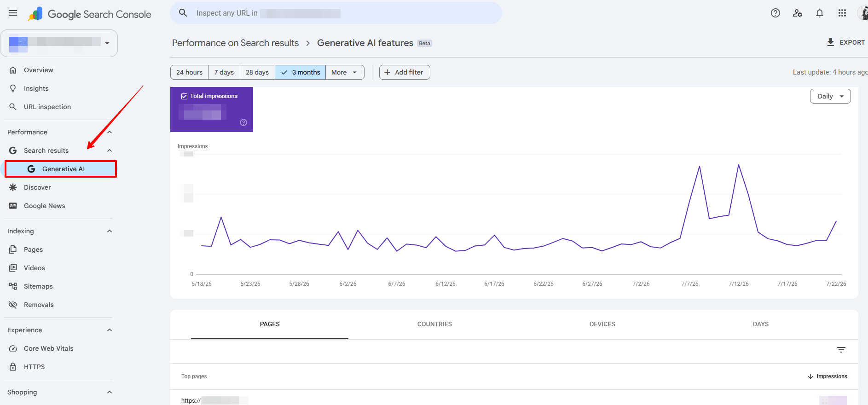Click the Discover asterisk icon

(x=13, y=187)
